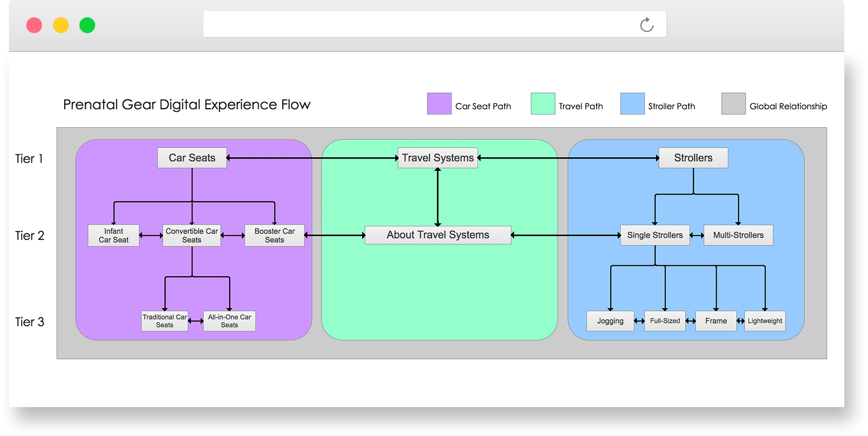Click the browser address bar field
The width and height of the screenshot is (868, 436).
(435, 25)
